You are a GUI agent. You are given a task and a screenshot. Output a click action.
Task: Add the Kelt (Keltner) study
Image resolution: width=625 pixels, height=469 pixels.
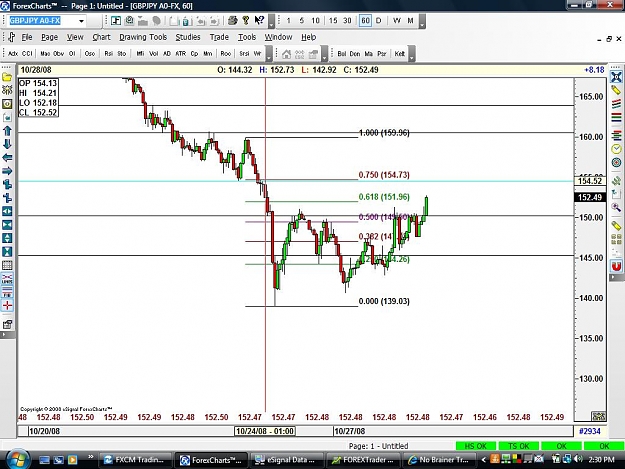[x=399, y=53]
